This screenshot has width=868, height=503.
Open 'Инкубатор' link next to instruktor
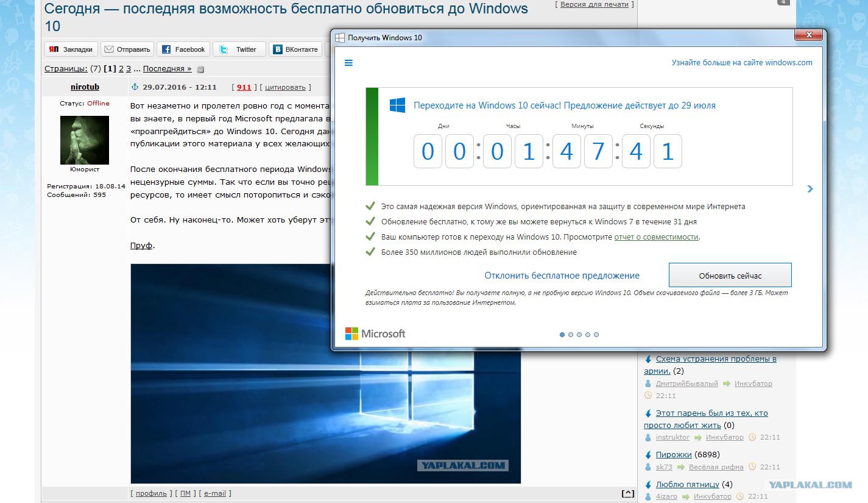pos(725,438)
